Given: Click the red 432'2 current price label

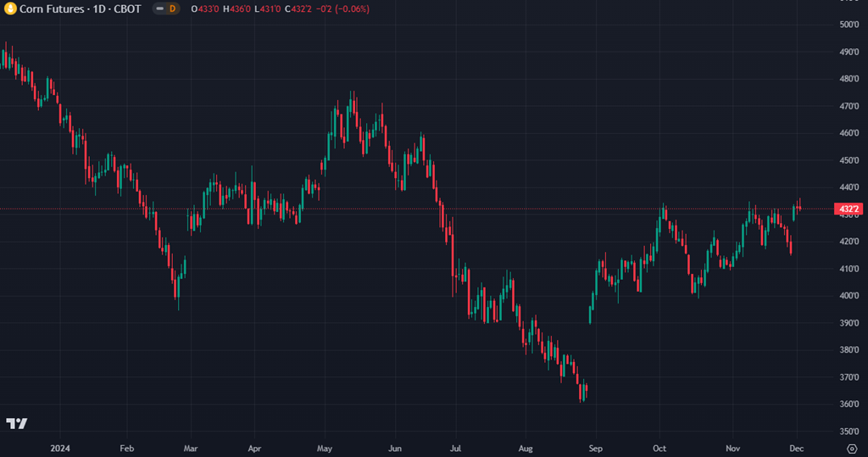Looking at the screenshot, I should (849, 209).
